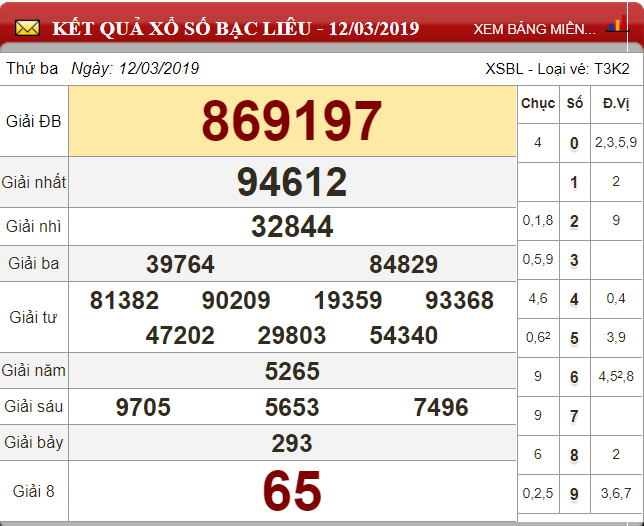Click digit 0 in the Số column
This screenshot has width=644, height=526.
click(575, 143)
